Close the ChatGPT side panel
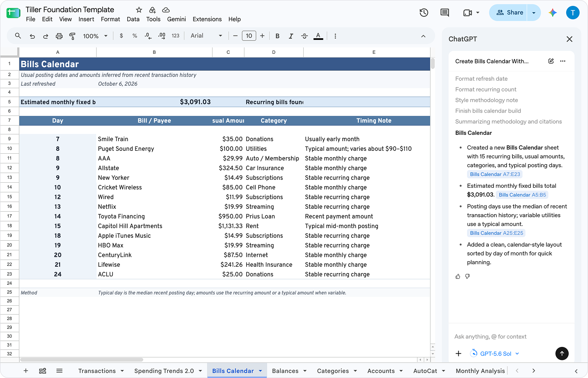Screen dimensions: 588x378 tap(570, 39)
